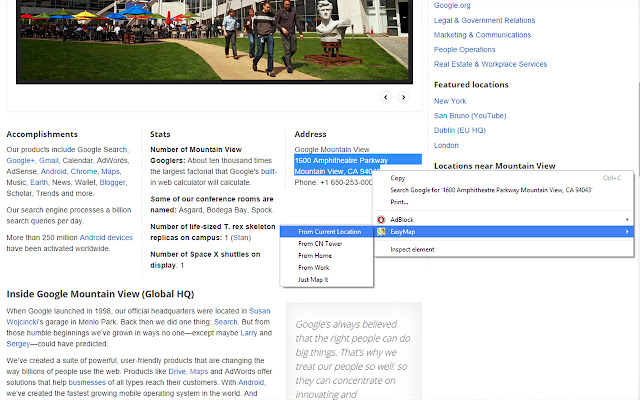Click the Android link in the Accomplishments list
Image resolution: width=640 pixels, height=400 pixels.
coord(53,171)
